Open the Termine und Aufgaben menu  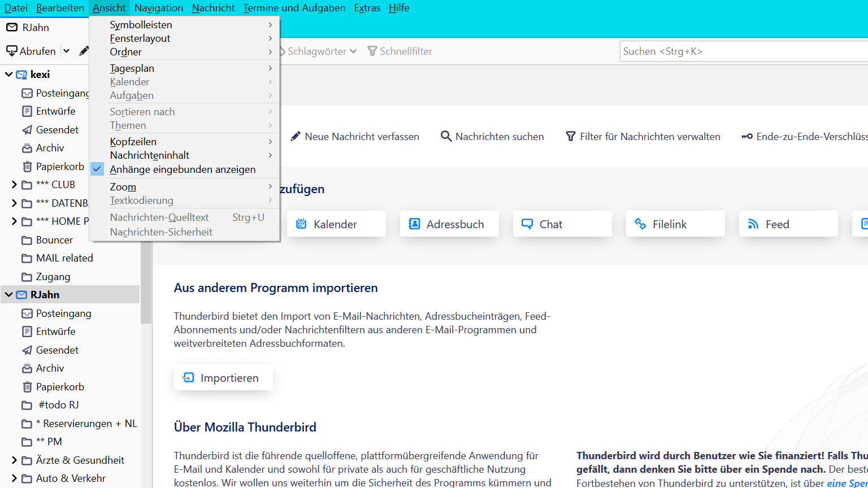tap(294, 8)
